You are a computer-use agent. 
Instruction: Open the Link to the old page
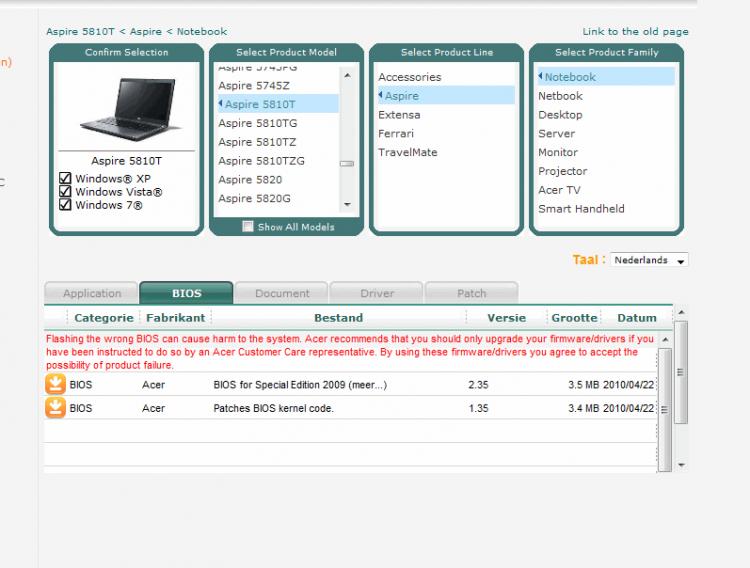[635, 32]
